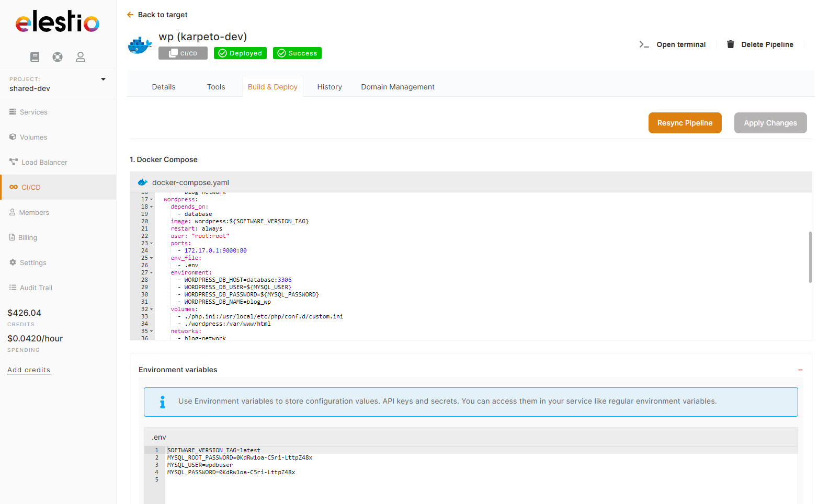
Task: Collapse the Environment variables panel
Action: click(800, 370)
